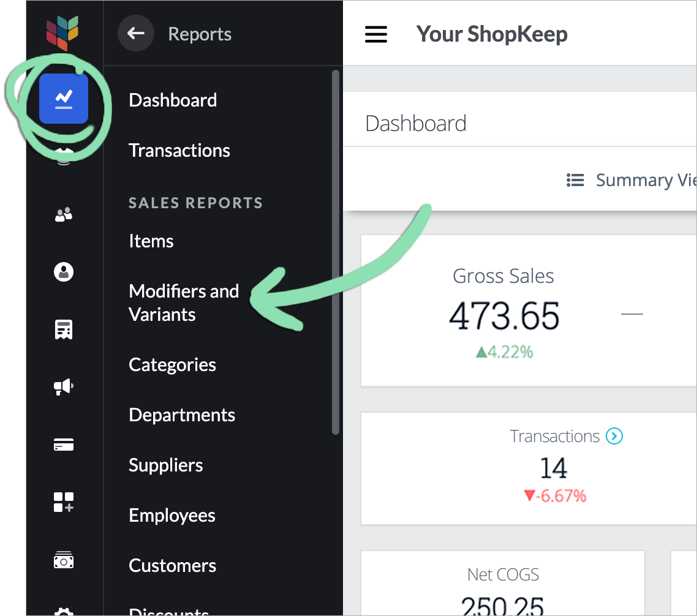Click the Your ShopKeep title

coord(492,34)
